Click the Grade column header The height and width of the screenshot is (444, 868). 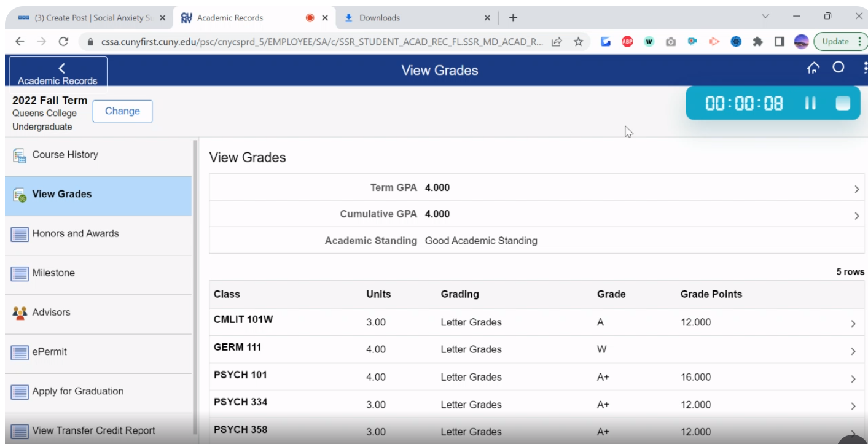[x=611, y=294]
